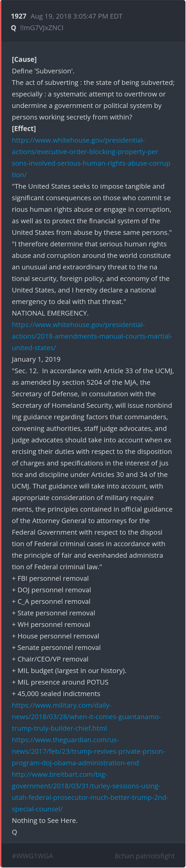Open the whitehouse.gov executive order link
Viewport: 186px width, 868px height.
(x=91, y=157)
